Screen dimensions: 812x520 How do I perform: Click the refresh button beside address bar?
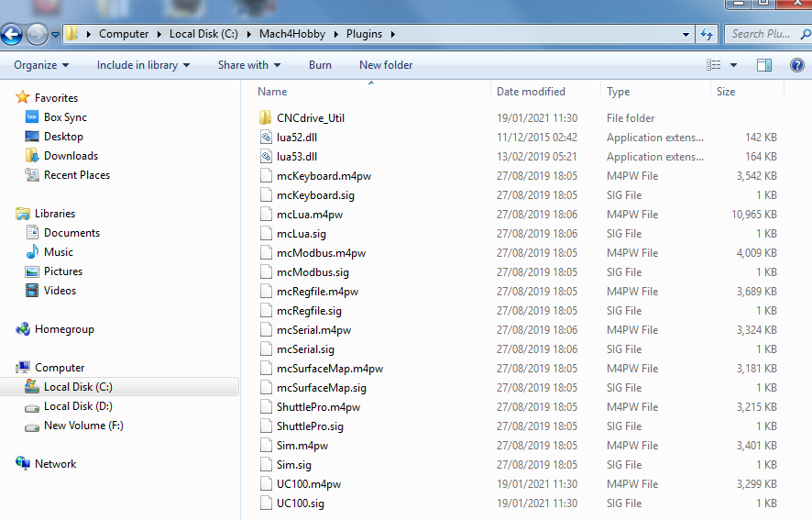707,34
